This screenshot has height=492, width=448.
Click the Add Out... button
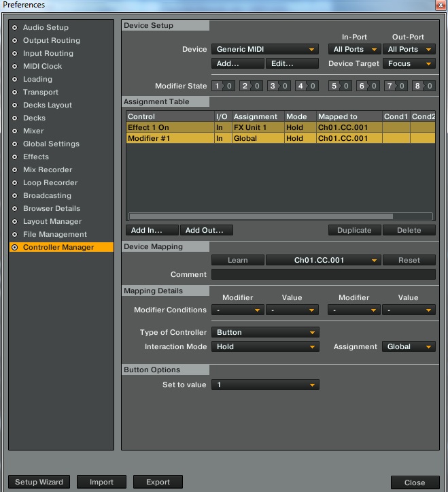coord(206,230)
